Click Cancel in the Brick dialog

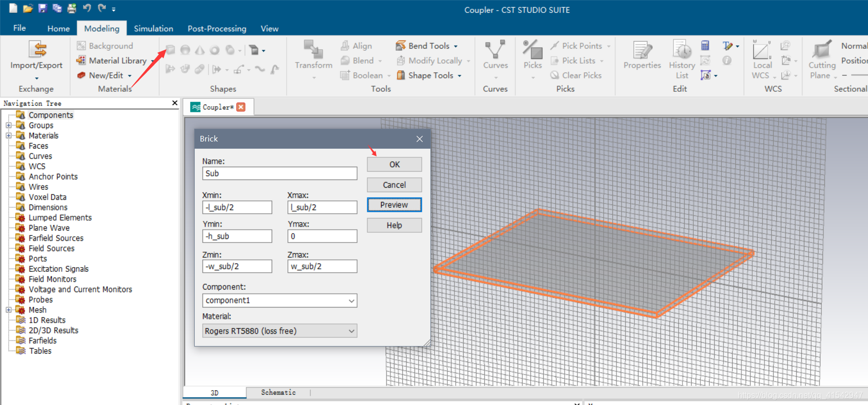(395, 185)
